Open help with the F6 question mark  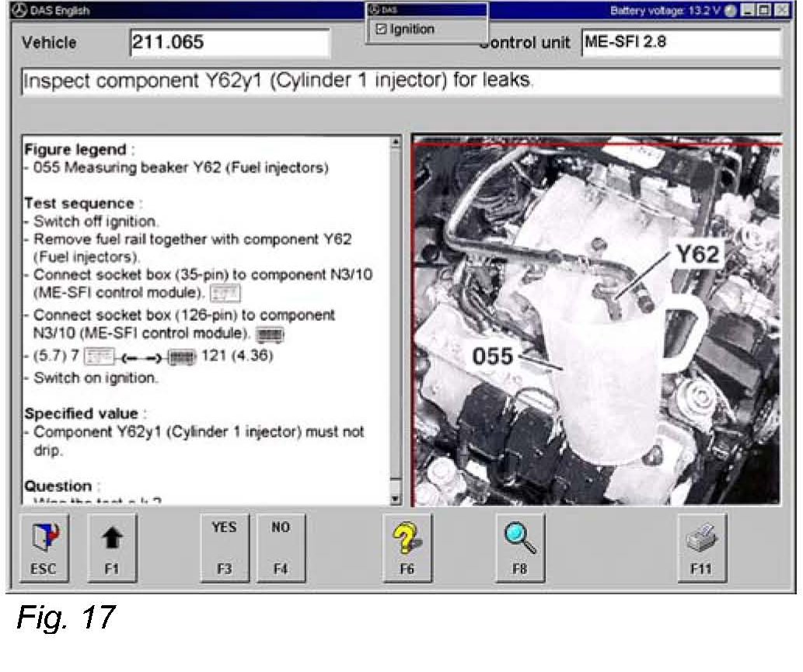[x=407, y=547]
